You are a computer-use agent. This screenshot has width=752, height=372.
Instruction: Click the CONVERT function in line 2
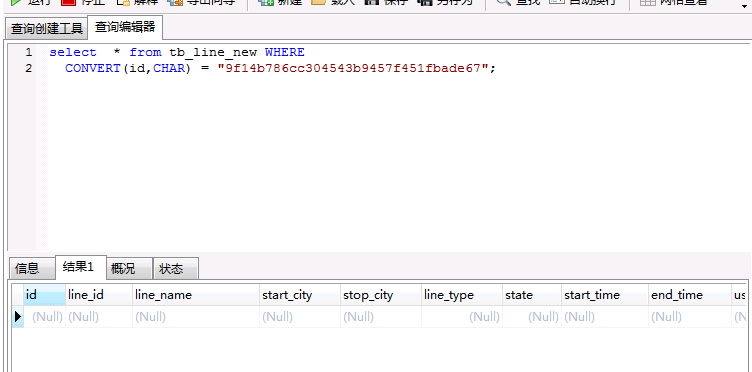click(x=93, y=68)
